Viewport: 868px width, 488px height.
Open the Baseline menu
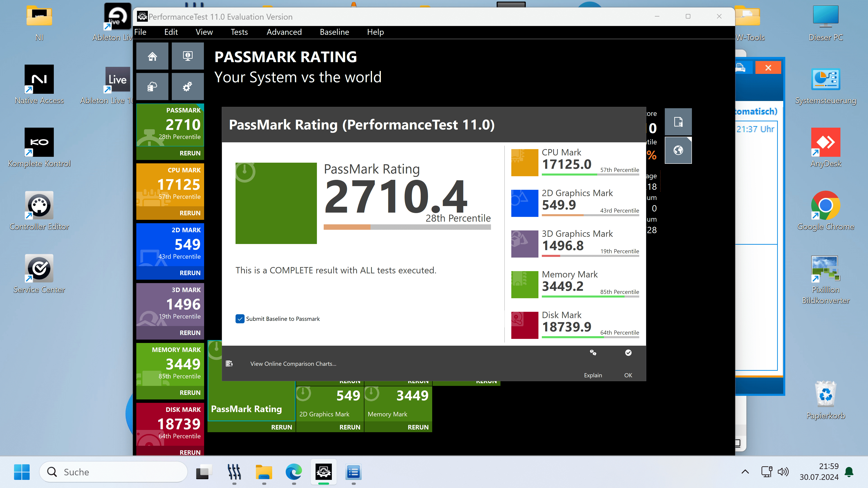[334, 32]
